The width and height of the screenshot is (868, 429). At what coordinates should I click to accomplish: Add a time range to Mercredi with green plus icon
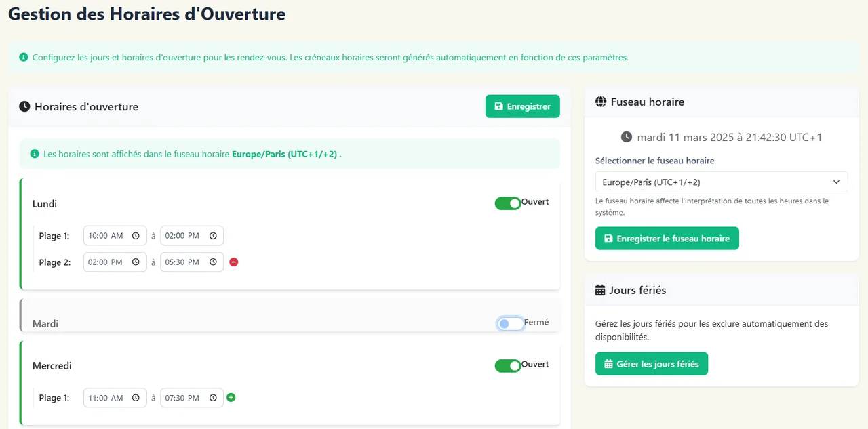(231, 398)
